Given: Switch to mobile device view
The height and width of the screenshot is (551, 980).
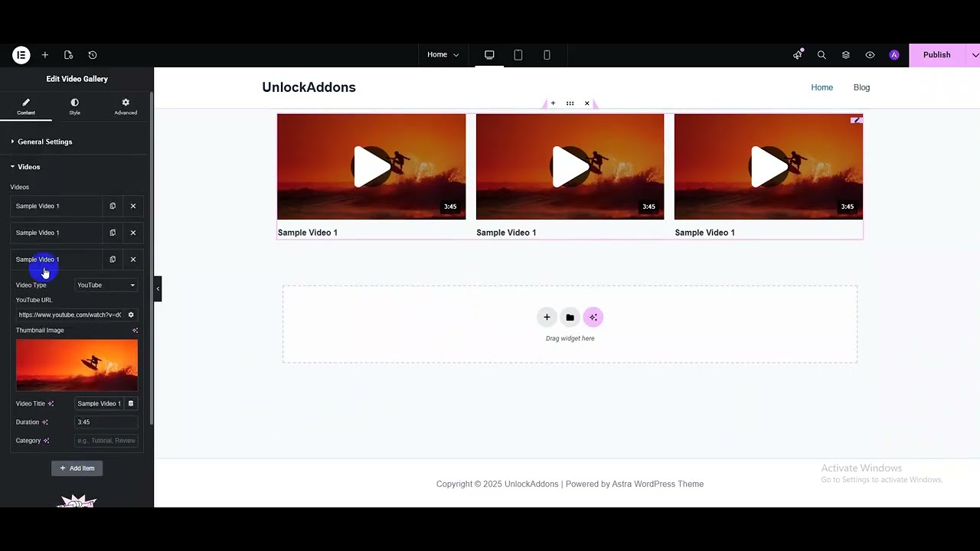Looking at the screenshot, I should (x=547, y=55).
